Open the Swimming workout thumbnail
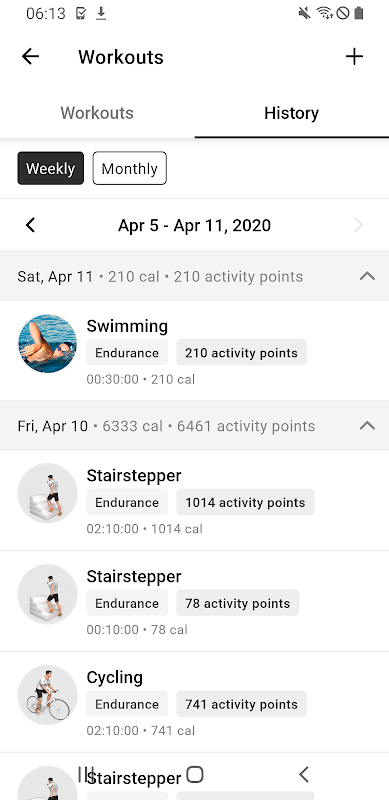Screen dimensions: 389x800 click(x=47, y=343)
